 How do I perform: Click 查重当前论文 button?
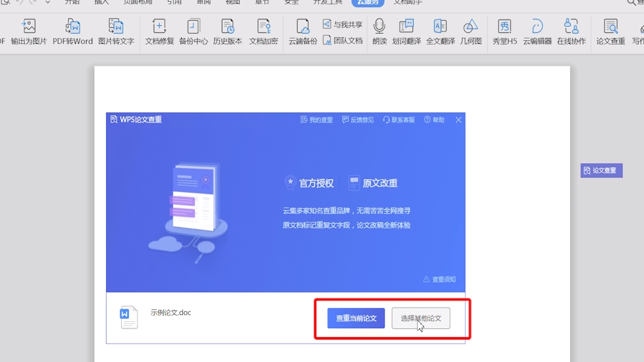point(356,318)
